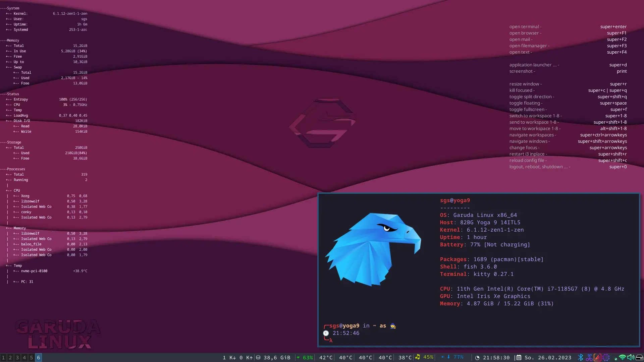The height and width of the screenshot is (362, 644).
Task: Click the speaker volume tray icon
Action: pyautogui.click(x=631, y=358)
